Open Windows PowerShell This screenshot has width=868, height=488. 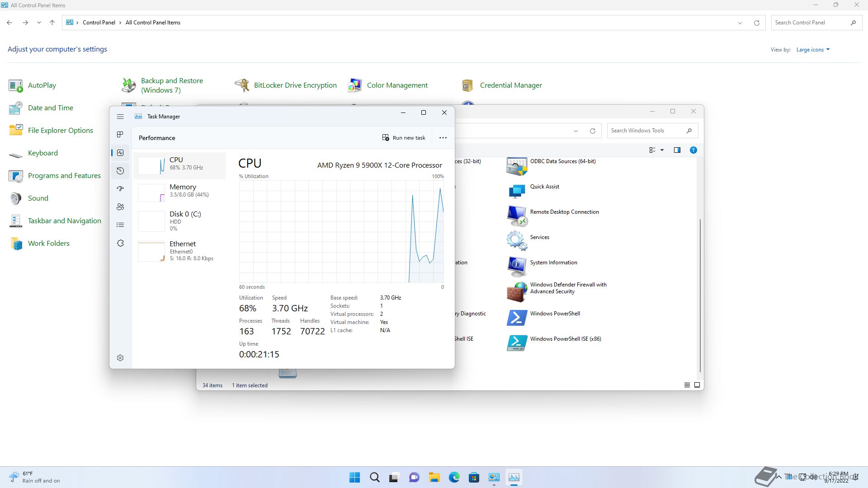click(x=543, y=318)
